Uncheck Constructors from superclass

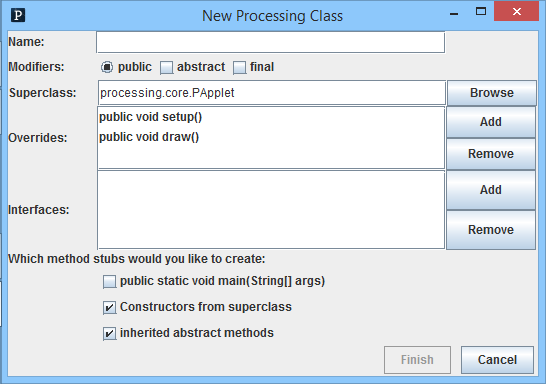pyautogui.click(x=109, y=308)
